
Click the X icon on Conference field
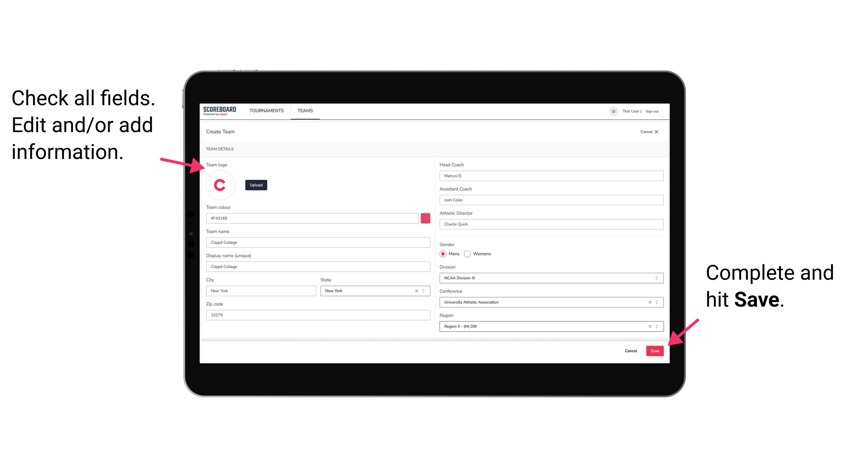coord(648,302)
